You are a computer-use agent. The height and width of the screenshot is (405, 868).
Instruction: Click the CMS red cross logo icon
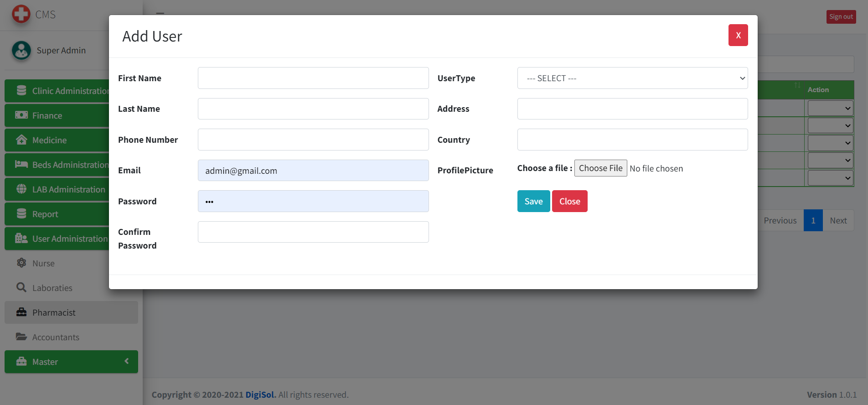coord(21,14)
